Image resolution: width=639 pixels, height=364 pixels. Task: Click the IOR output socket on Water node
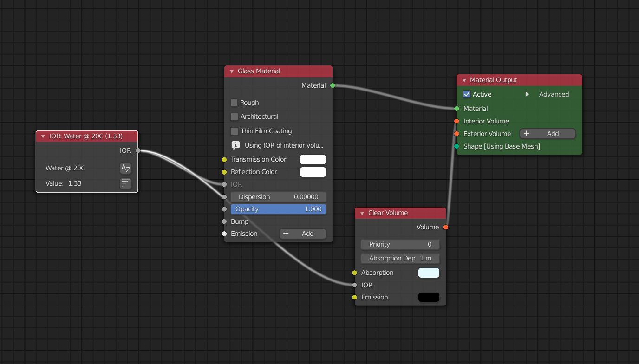tap(138, 150)
